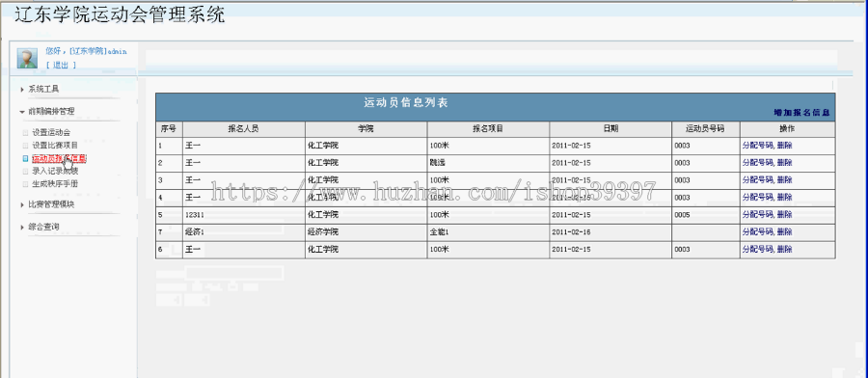Click 删除 for athlete 经济1
868x378 pixels.
click(x=784, y=231)
